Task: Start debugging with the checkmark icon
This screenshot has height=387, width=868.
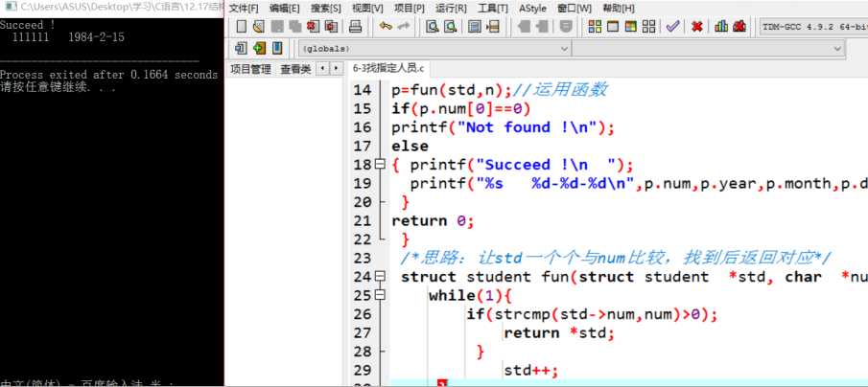Action: 672,27
